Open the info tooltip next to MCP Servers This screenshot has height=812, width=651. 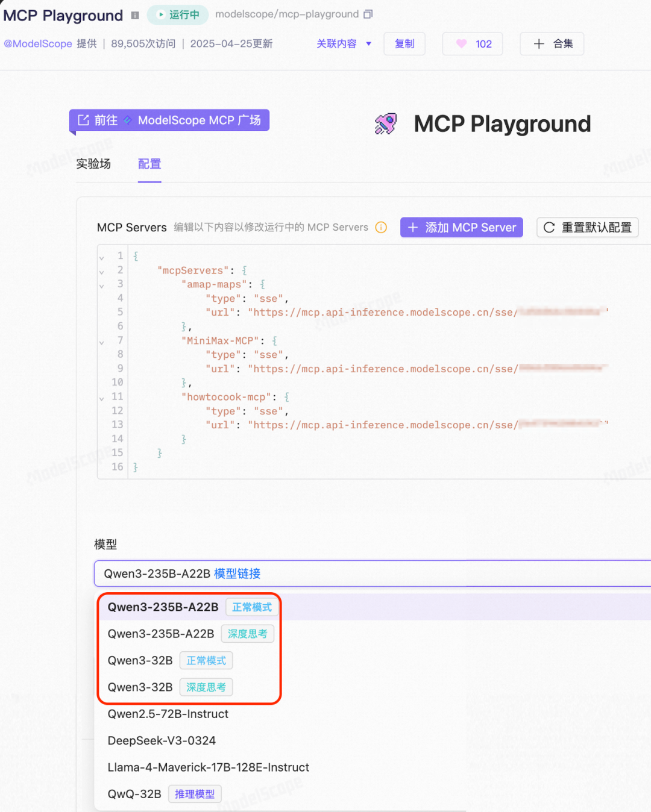(381, 227)
